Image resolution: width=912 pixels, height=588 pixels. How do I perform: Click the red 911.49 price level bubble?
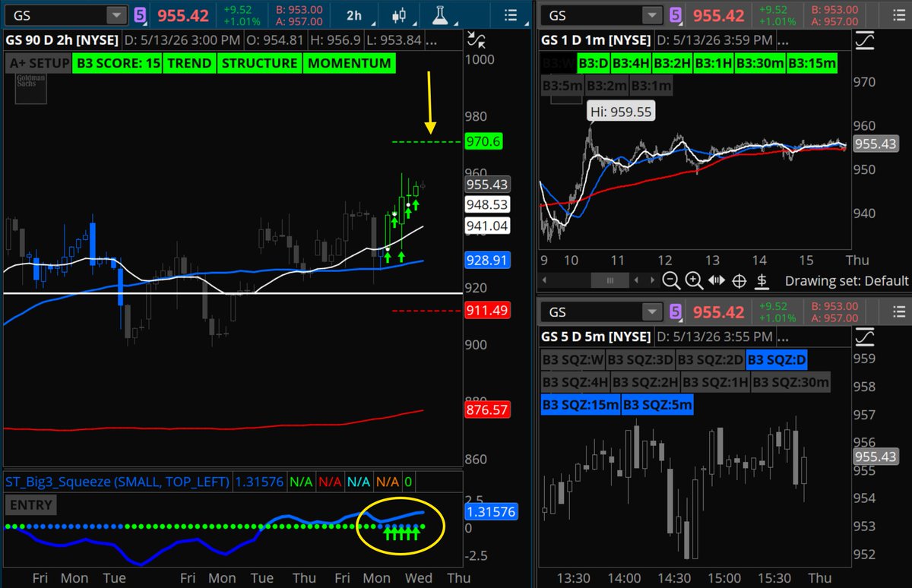coord(488,310)
